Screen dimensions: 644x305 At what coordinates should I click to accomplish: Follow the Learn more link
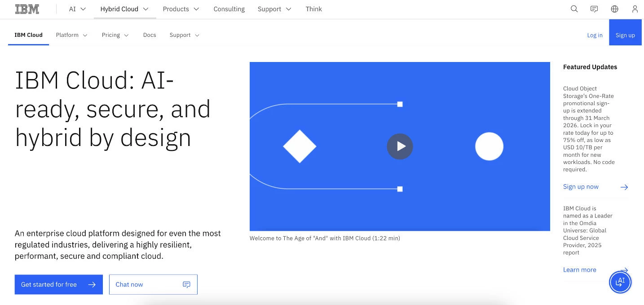click(x=580, y=270)
